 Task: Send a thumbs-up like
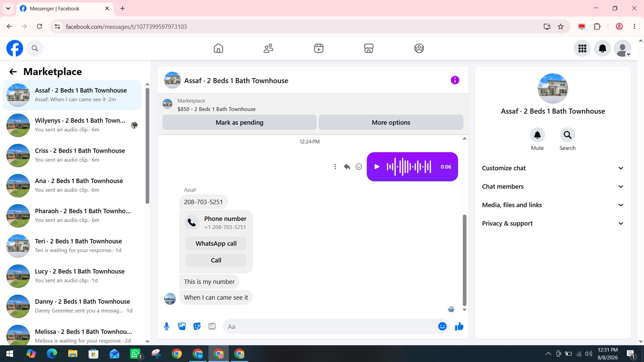click(x=459, y=326)
